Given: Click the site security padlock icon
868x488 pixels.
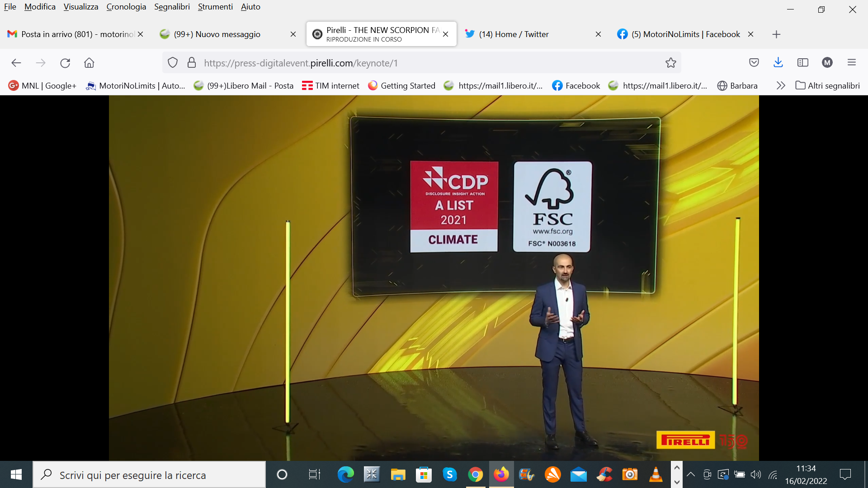Looking at the screenshot, I should (x=192, y=63).
